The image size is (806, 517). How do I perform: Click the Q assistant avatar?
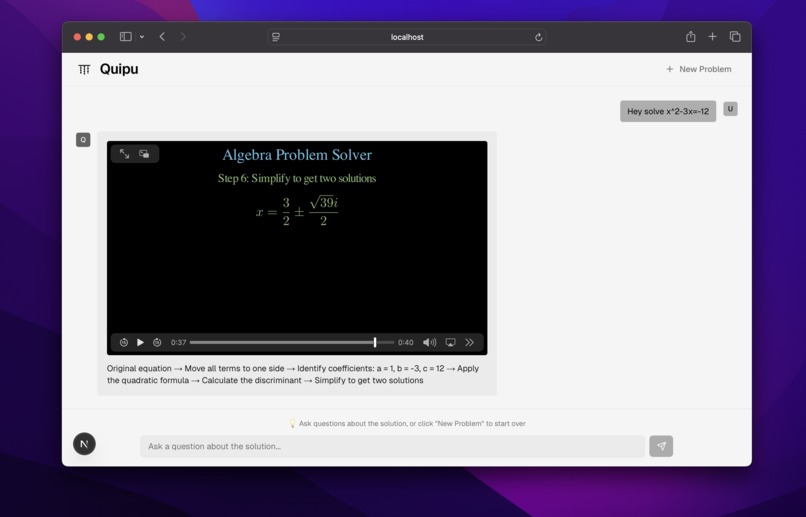83,140
